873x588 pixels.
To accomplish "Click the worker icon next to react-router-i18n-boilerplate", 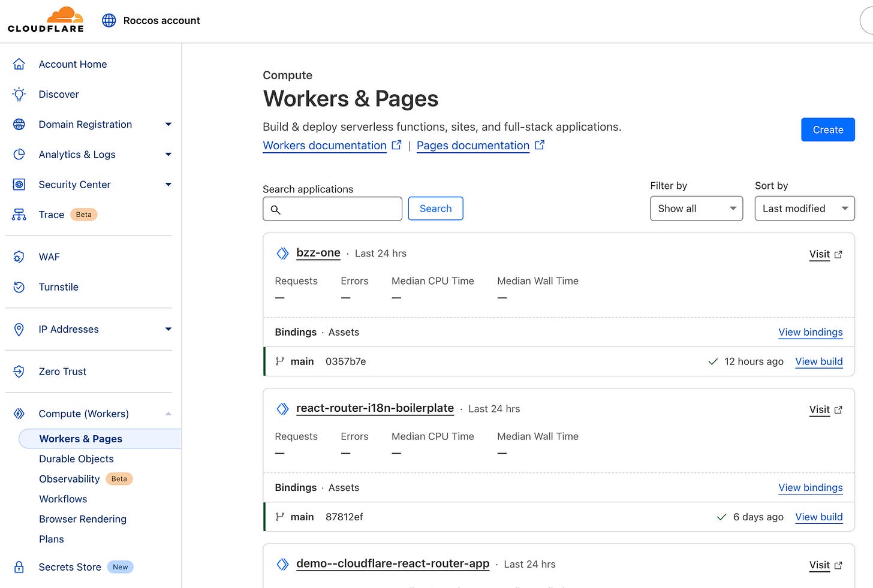I will click(282, 409).
